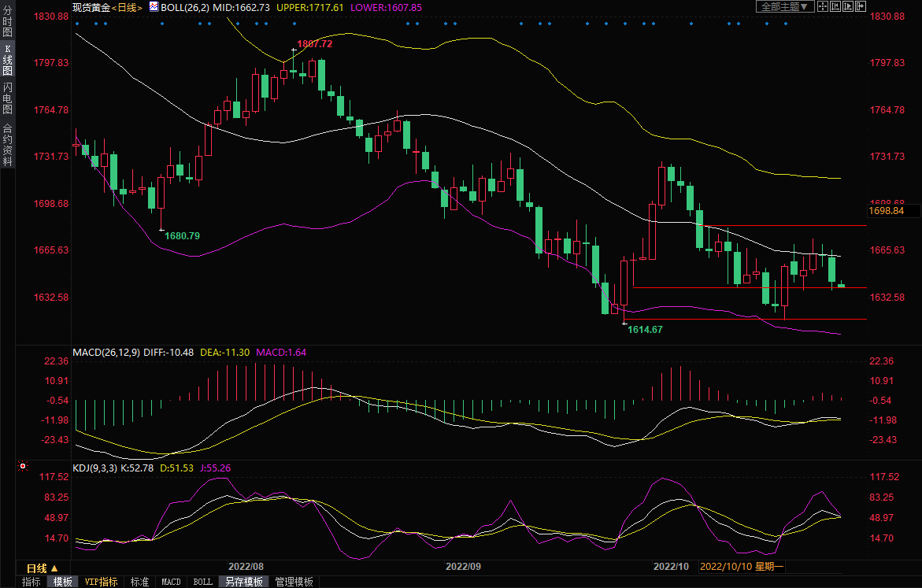Click the expand panel arrow icon
The width and height of the screenshot is (922, 588).
(861, 6)
